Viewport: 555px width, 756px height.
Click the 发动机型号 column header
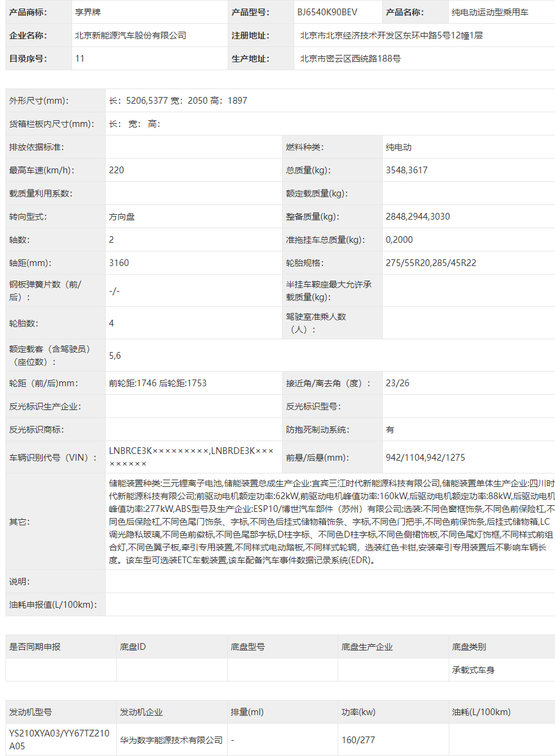point(31,712)
